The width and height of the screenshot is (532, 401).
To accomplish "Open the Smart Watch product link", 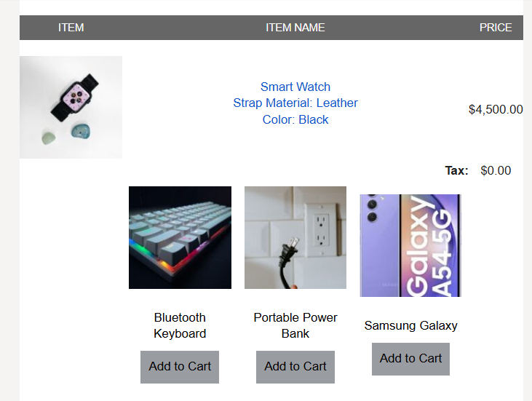I will point(295,87).
